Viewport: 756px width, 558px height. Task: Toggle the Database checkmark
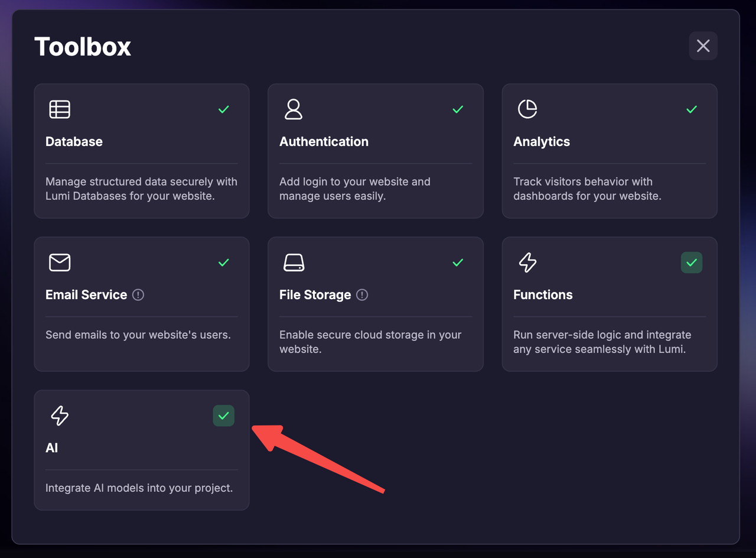tap(223, 109)
